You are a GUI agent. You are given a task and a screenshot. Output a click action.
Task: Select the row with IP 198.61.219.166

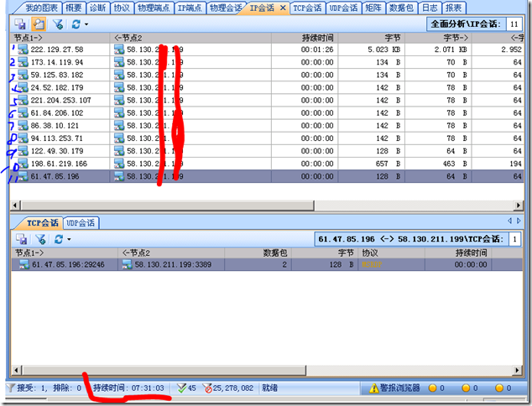(268, 164)
